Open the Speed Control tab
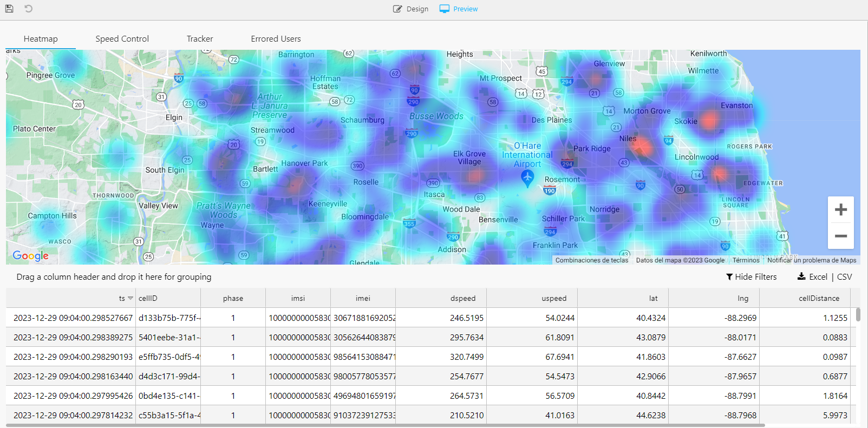868x428 pixels. point(122,39)
